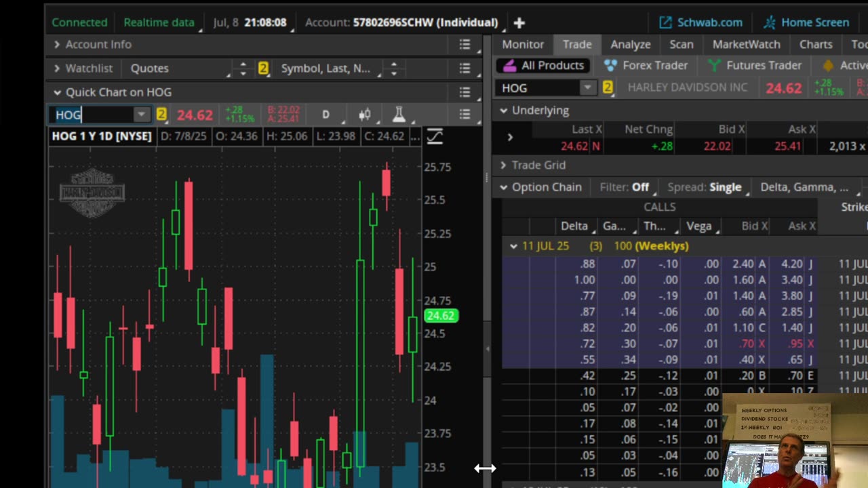The height and width of the screenshot is (488, 868).
Task: Open the Trade tab symbol dropdown arrow
Action: (x=587, y=87)
